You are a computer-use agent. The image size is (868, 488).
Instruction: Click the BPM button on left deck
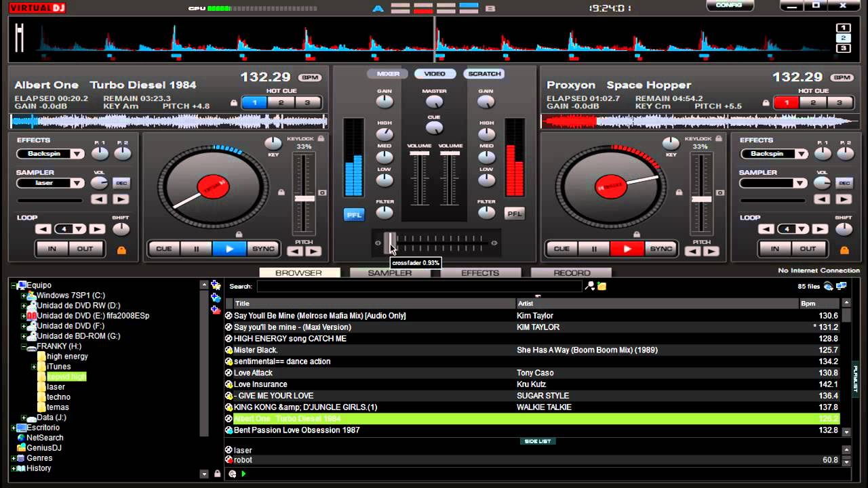[310, 78]
